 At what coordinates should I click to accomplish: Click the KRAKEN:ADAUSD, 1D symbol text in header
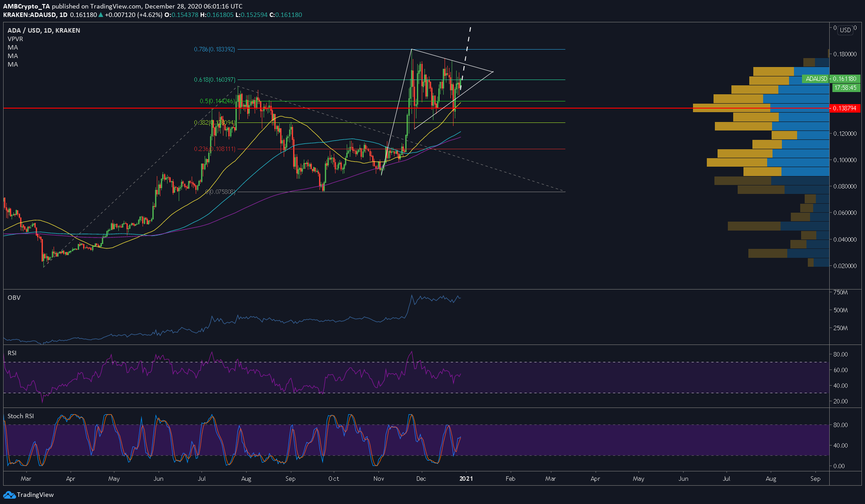point(35,15)
